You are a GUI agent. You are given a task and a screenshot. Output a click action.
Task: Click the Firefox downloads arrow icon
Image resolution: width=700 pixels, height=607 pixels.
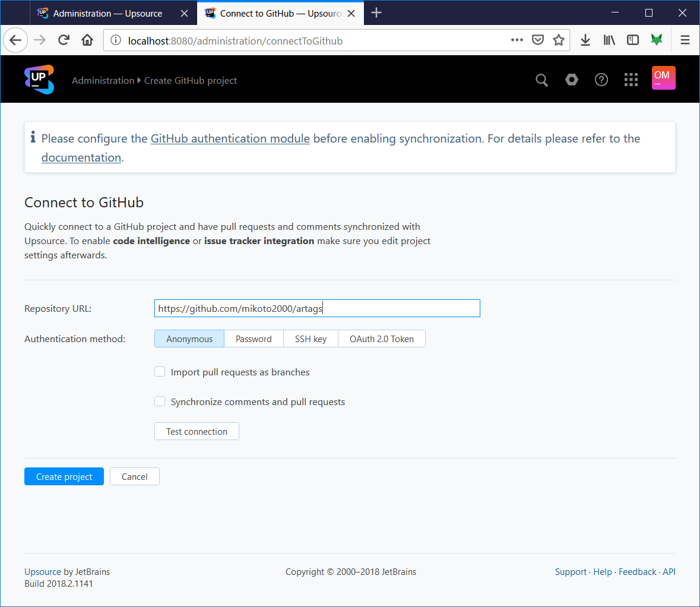click(585, 40)
